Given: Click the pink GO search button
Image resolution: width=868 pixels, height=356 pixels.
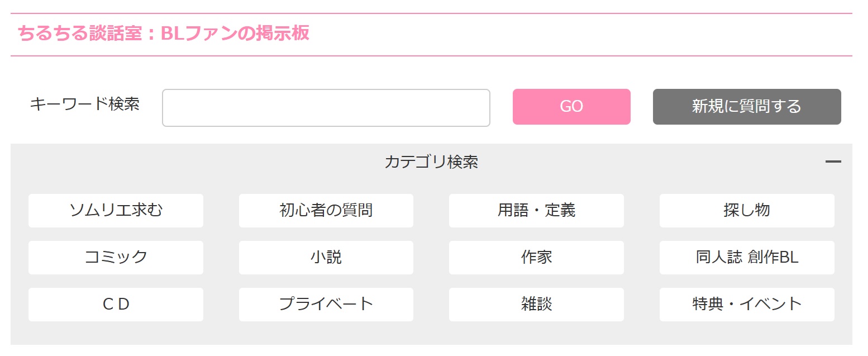Looking at the screenshot, I should [571, 107].
